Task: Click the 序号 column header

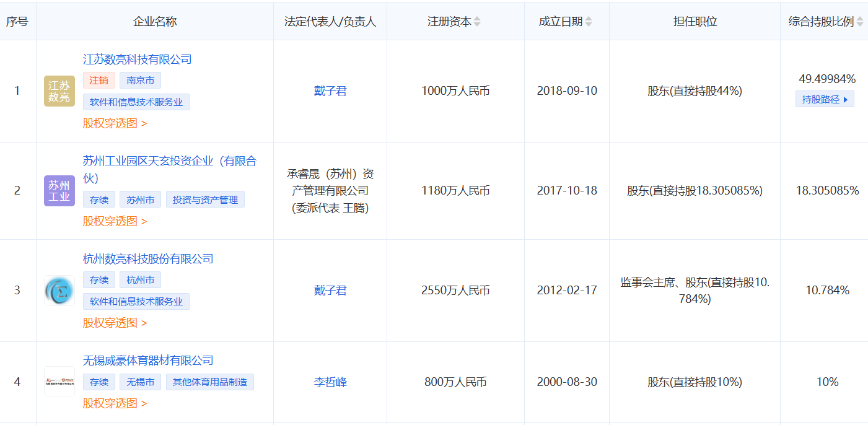Action: point(17,22)
